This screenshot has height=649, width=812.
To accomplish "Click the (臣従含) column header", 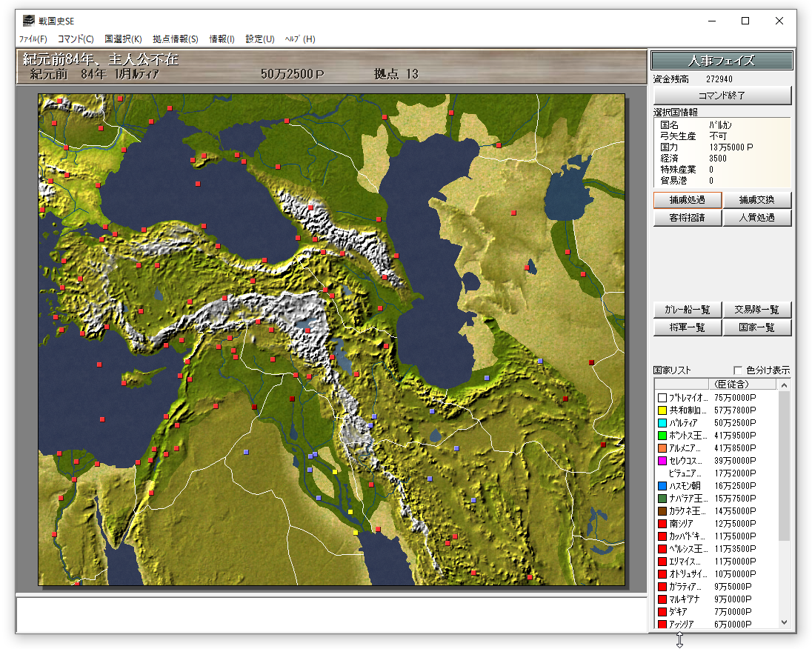I will [728, 385].
